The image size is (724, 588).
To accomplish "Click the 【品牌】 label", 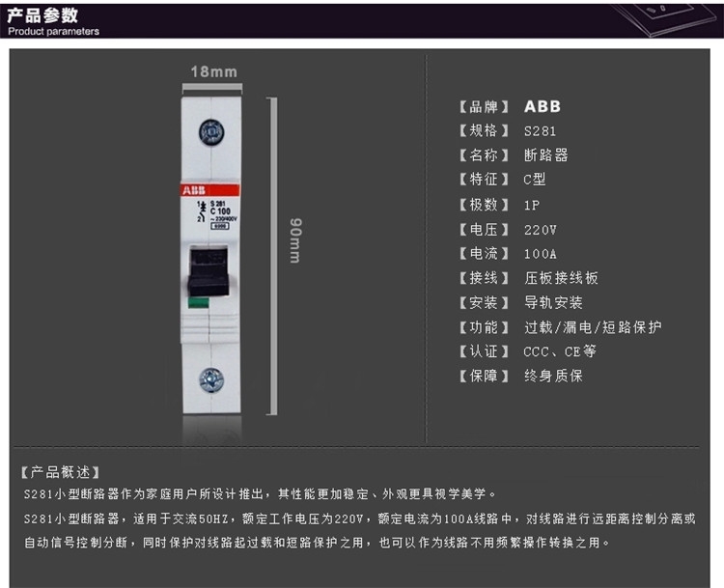I will click(x=484, y=107).
